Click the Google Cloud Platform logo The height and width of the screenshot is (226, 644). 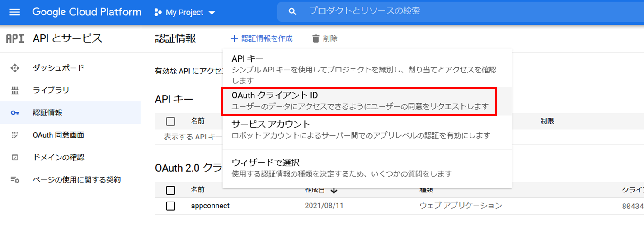[x=87, y=12]
